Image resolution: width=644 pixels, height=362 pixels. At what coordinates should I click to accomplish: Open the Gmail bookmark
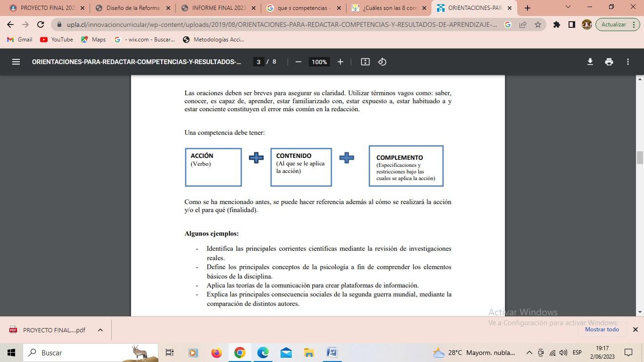click(19, 40)
